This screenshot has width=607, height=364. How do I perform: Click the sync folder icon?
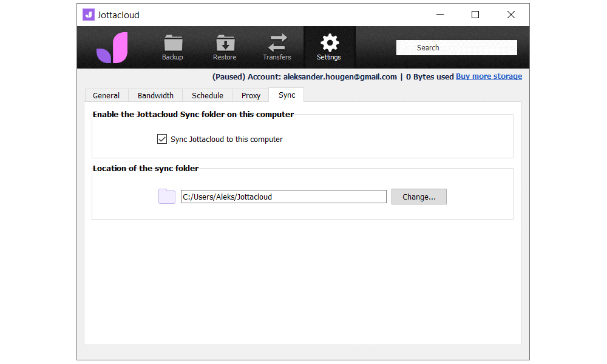point(167,197)
